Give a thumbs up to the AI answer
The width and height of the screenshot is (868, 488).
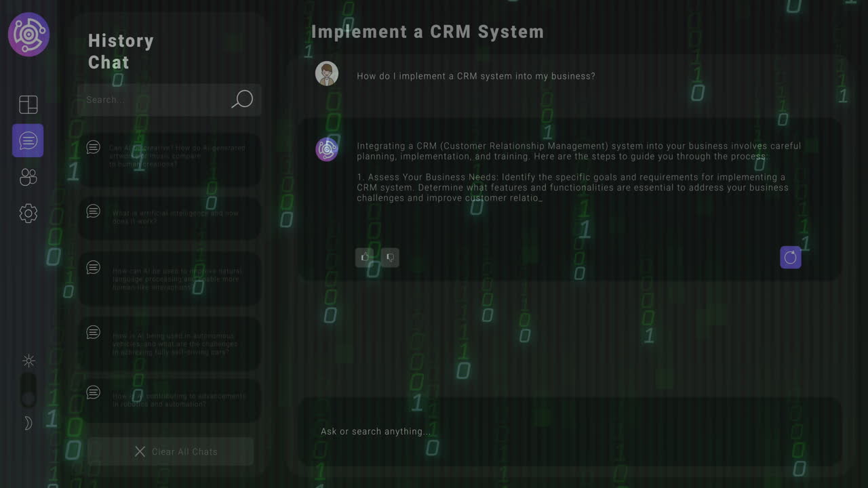coord(365,257)
